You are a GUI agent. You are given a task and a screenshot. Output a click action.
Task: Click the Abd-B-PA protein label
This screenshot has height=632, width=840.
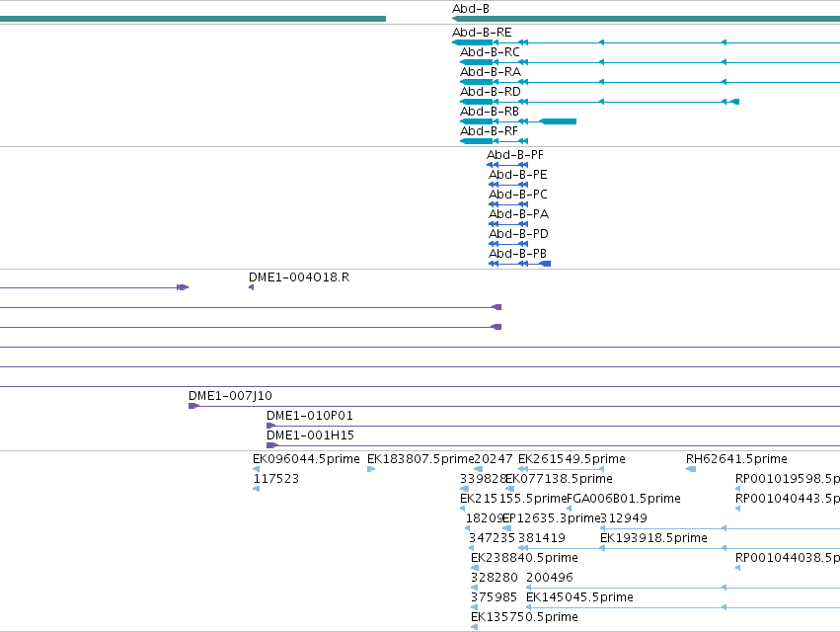pyautogui.click(x=518, y=214)
